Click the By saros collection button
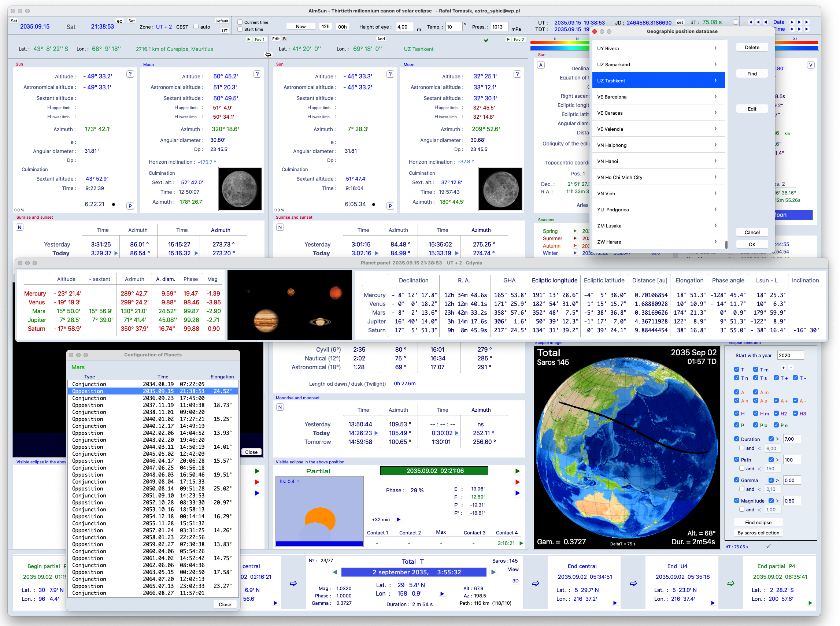Screen dimensions: 840x626 [x=758, y=533]
